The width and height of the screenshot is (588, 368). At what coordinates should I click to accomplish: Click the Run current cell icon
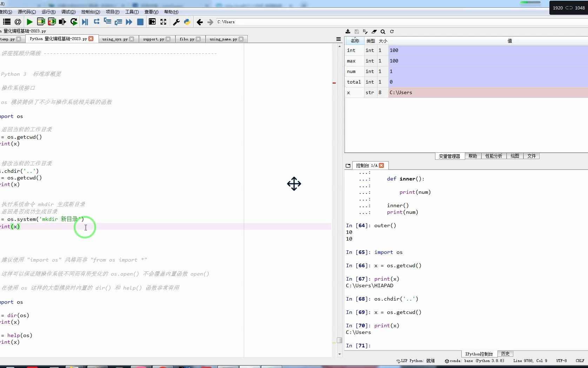coord(41,22)
